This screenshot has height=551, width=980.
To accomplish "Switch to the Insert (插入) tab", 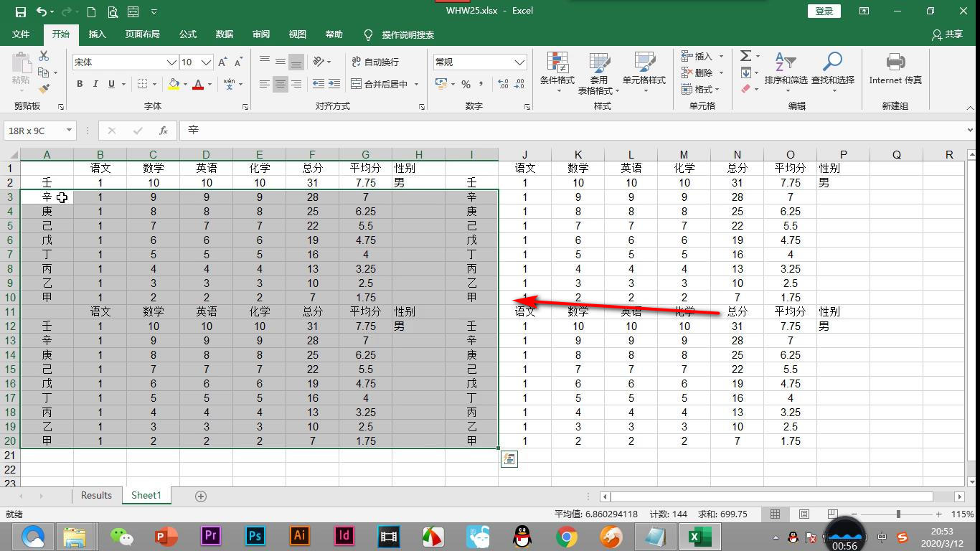I will coord(97,34).
